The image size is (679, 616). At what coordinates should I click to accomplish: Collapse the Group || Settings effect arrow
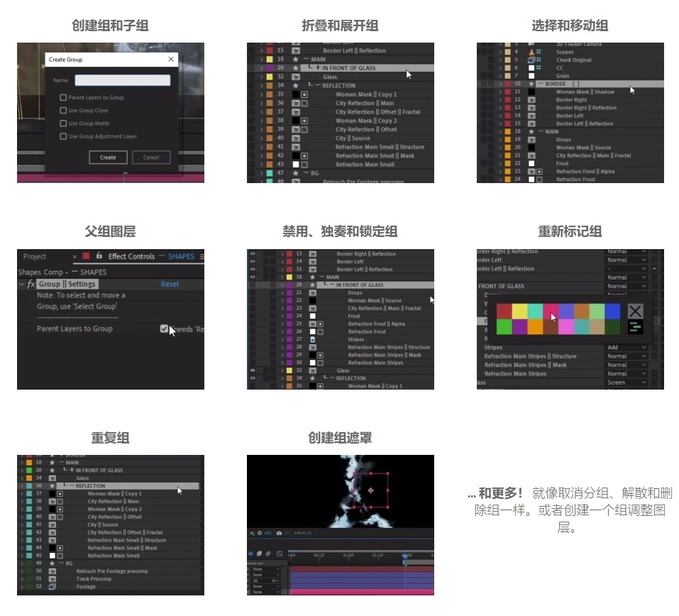[x=22, y=284]
